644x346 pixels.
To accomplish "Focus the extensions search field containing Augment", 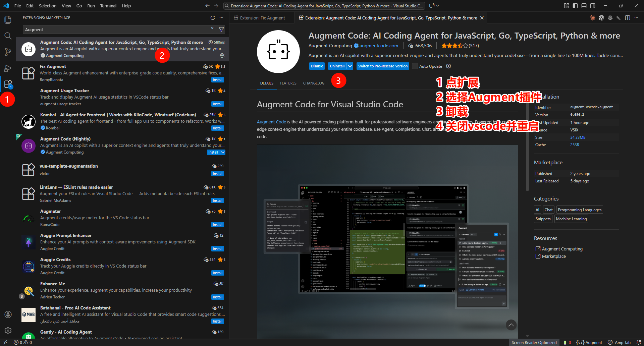I will tap(117, 30).
